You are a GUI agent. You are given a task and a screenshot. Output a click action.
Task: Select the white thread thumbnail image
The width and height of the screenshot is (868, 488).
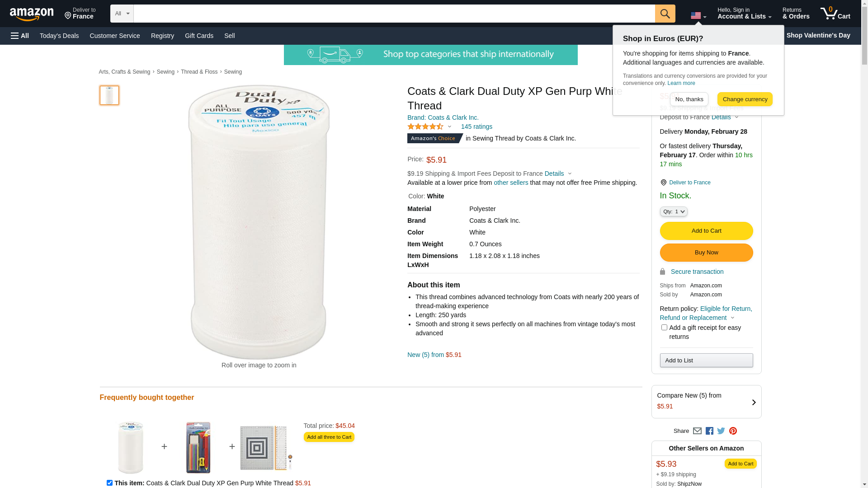click(x=109, y=95)
